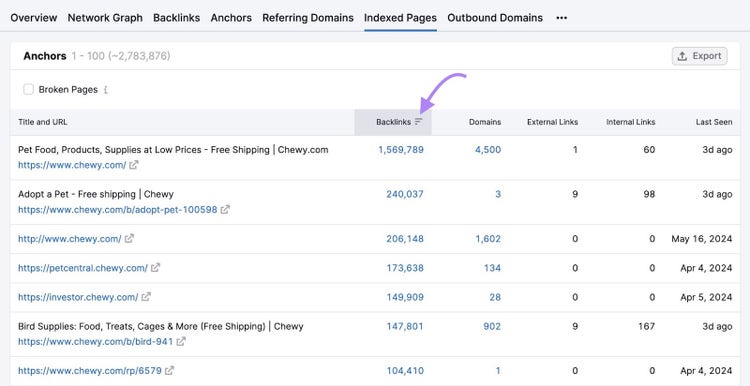Open external link icon for investor.chewy.com
Viewport: 750px width, 386px height.
(x=146, y=297)
